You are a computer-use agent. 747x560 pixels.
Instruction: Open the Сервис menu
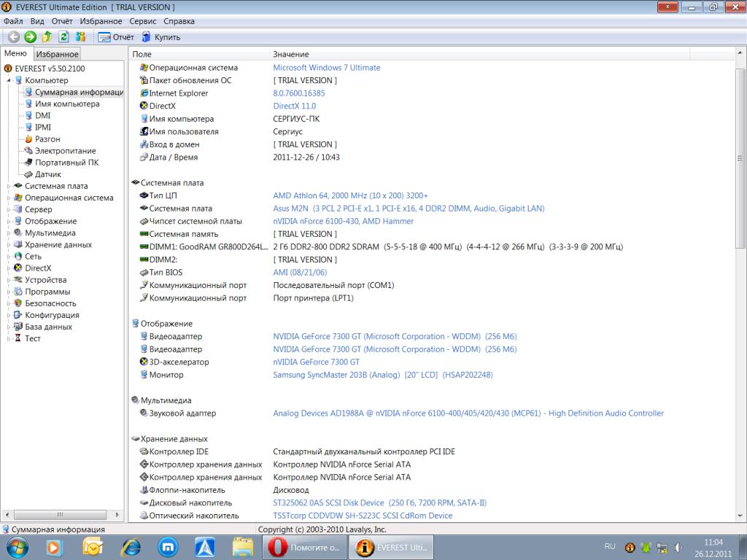click(x=143, y=21)
